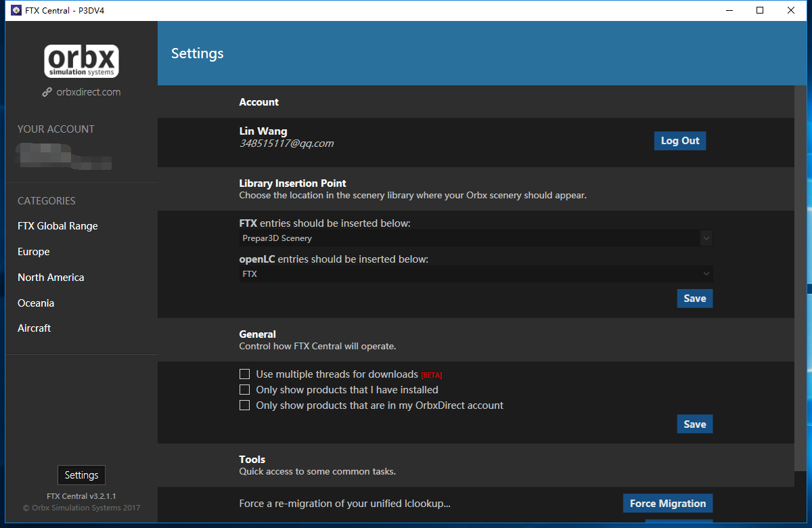812x528 pixels.
Task: Open the openLC entries insertion dropdown
Action: click(476, 274)
